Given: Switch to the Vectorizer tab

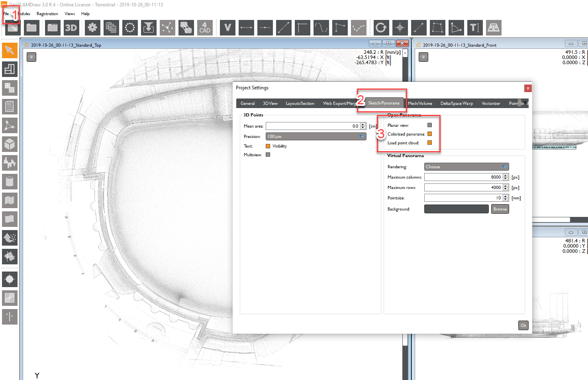Looking at the screenshot, I should tap(491, 103).
